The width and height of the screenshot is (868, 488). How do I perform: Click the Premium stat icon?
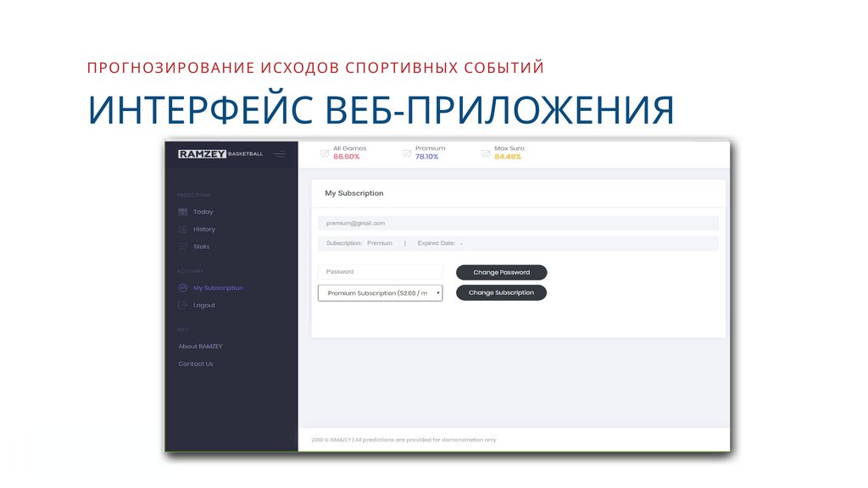(x=406, y=153)
